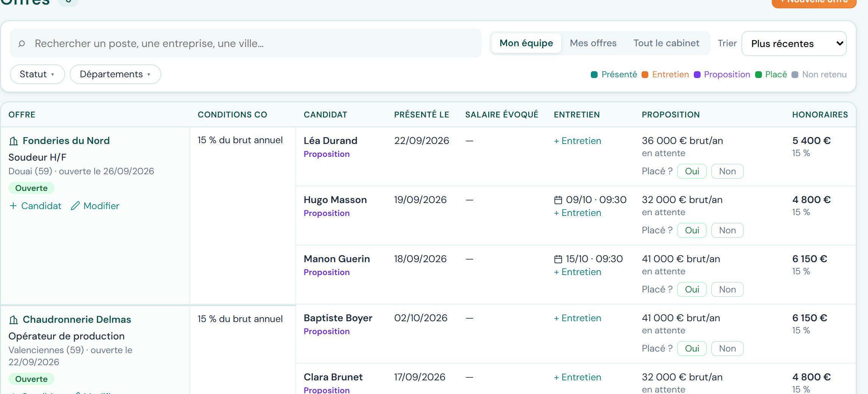Choose Non for Hugo Masson placement
This screenshot has height=394, width=868.
[x=727, y=230]
